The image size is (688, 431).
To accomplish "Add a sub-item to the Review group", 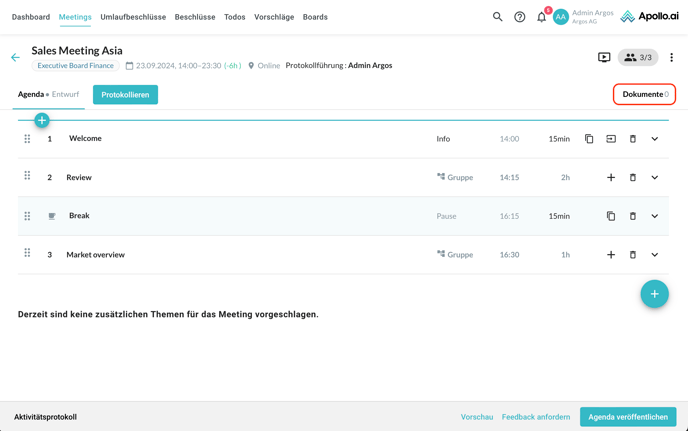I will [x=611, y=178].
